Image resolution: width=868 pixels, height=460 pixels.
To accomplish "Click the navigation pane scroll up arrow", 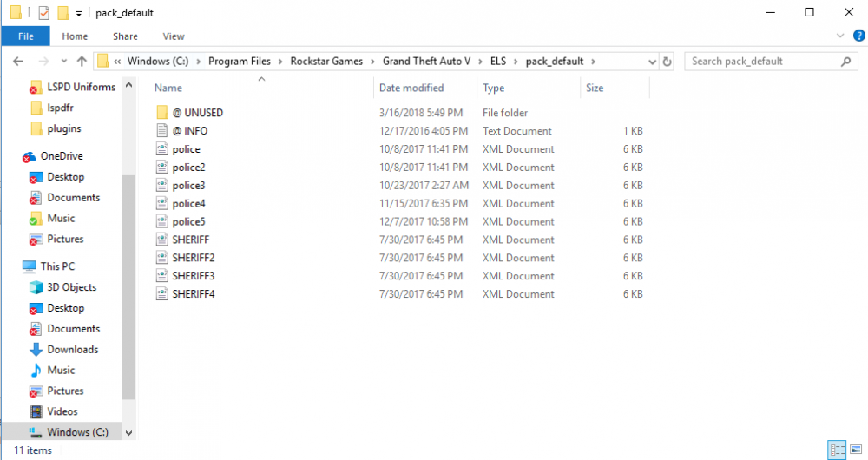I will [129, 85].
